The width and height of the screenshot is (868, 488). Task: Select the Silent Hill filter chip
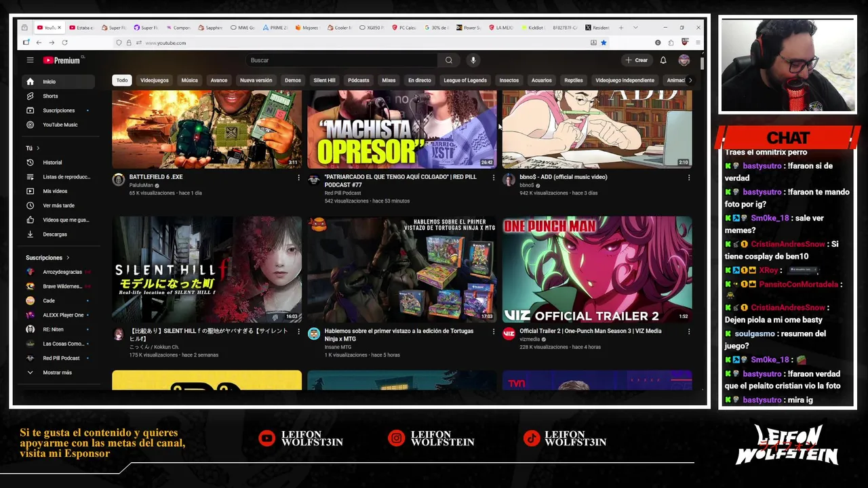point(324,80)
